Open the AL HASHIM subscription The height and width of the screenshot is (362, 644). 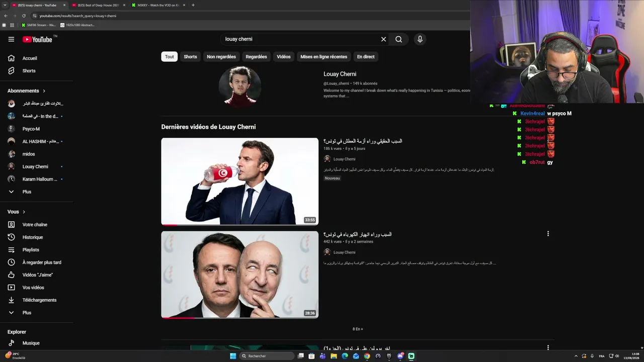pyautogui.click(x=36, y=141)
